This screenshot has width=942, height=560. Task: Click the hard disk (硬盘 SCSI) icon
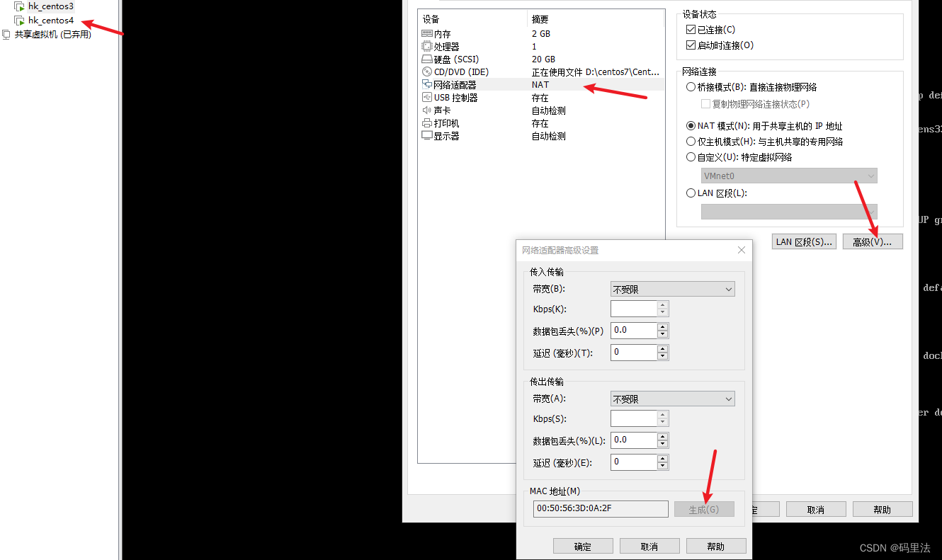426,59
